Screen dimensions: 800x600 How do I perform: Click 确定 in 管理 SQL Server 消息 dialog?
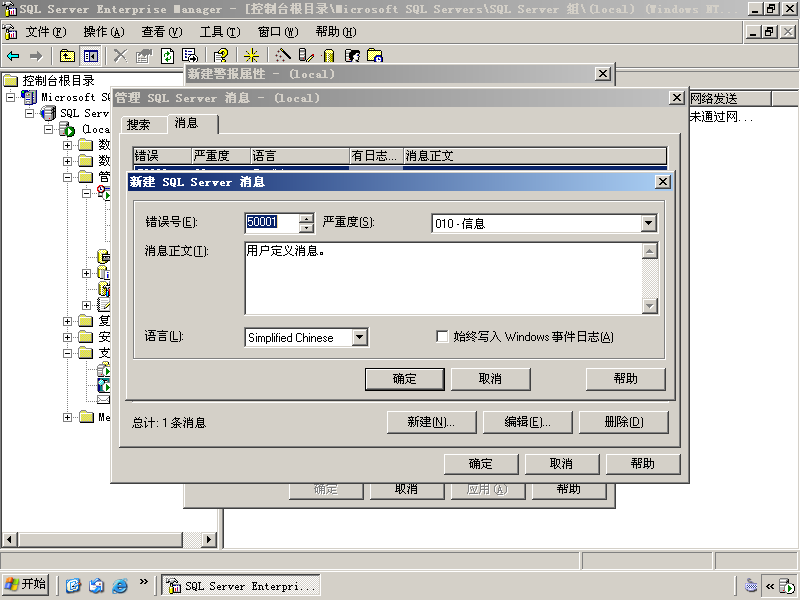(481, 464)
